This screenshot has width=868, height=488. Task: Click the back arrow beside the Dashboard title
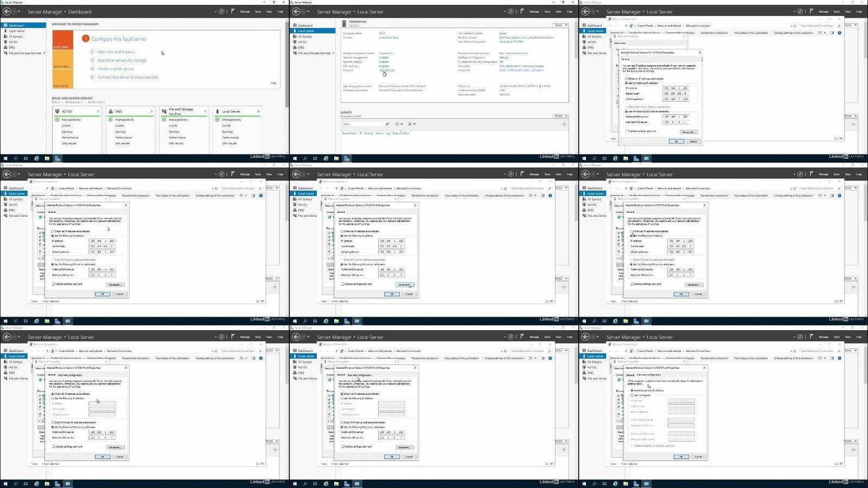[7, 11]
